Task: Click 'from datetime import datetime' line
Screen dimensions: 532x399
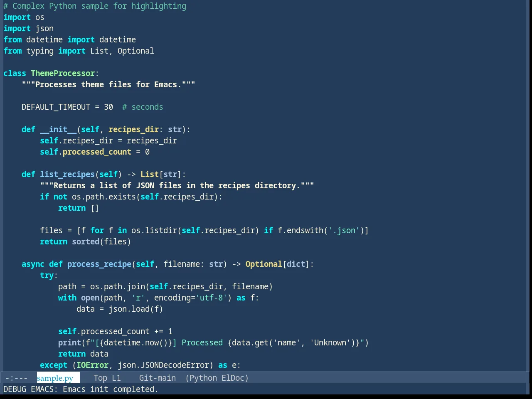Action: [70, 39]
